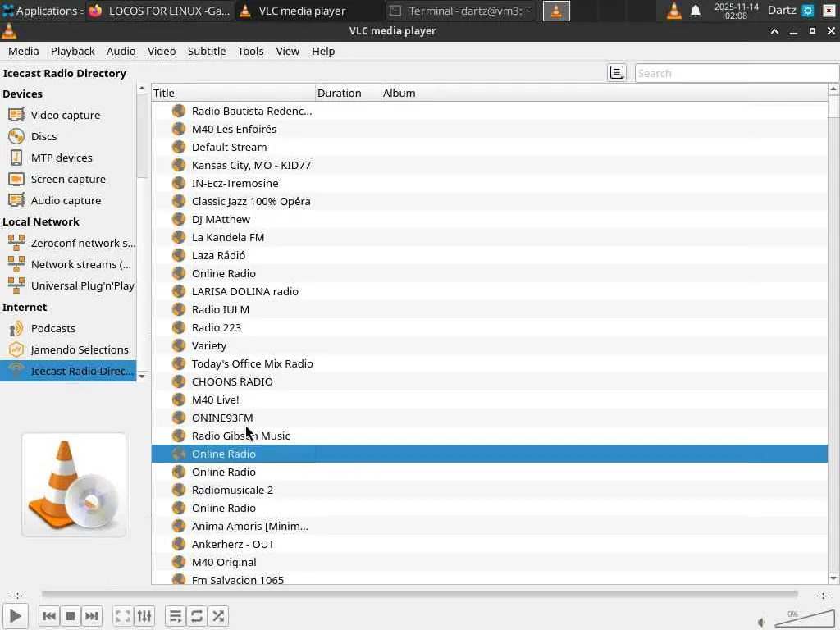Select Kansas City, MO - KID77
This screenshot has height=630, width=840.
point(490,165)
